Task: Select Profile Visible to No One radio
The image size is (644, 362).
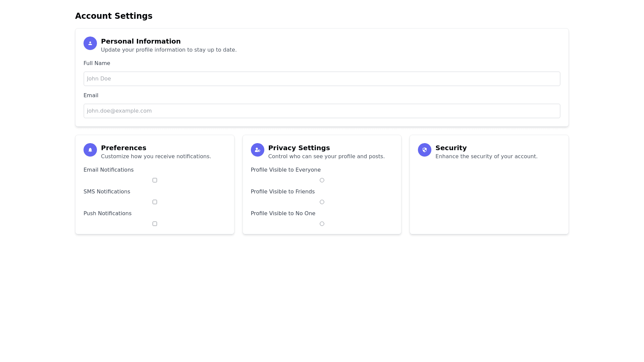Action: (322, 224)
